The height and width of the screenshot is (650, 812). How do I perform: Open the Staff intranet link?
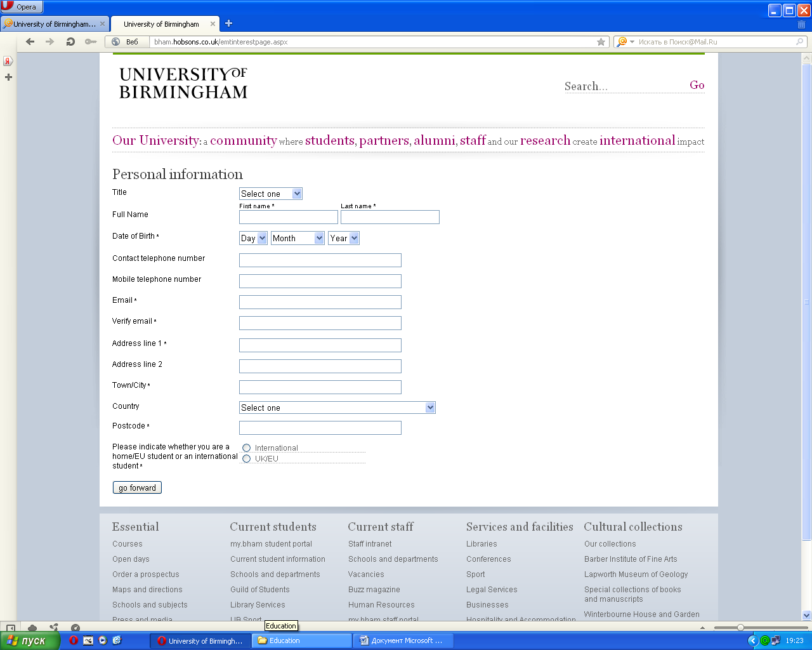click(x=370, y=544)
